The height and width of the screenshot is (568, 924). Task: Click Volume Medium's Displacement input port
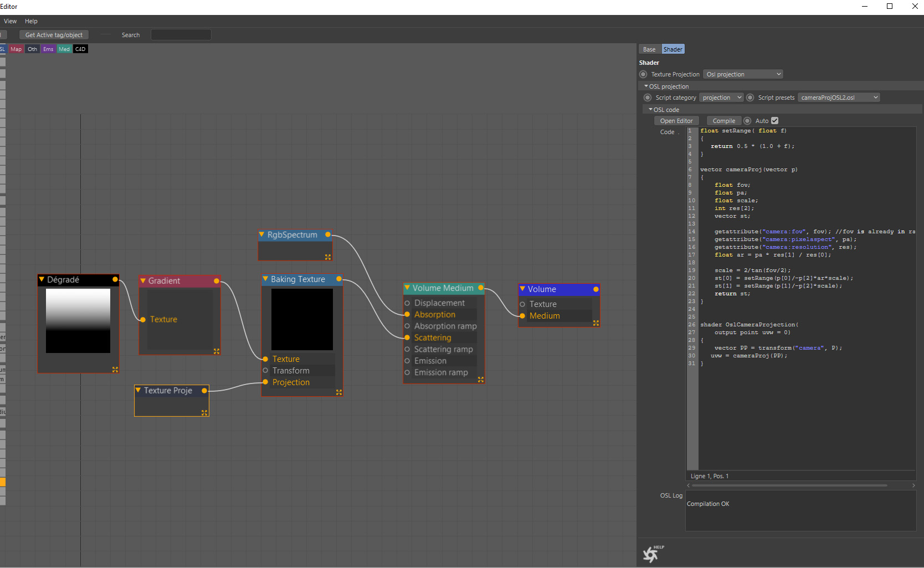click(x=407, y=303)
